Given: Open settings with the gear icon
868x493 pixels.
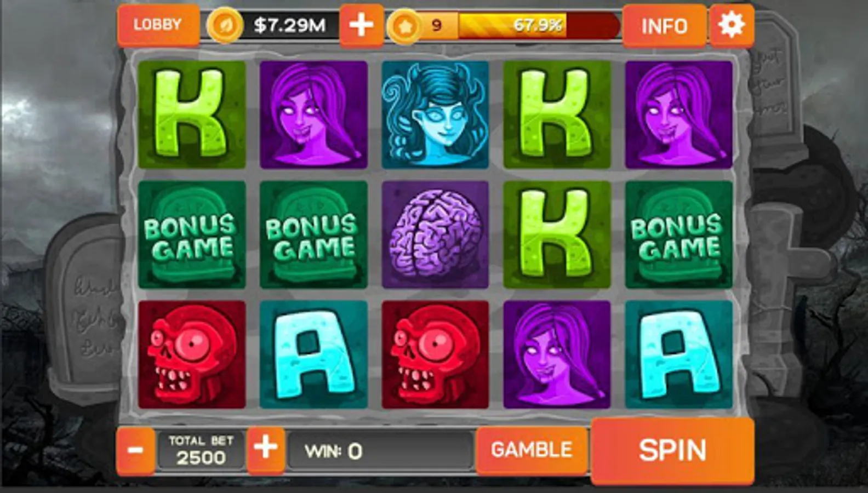Looking at the screenshot, I should coord(732,25).
